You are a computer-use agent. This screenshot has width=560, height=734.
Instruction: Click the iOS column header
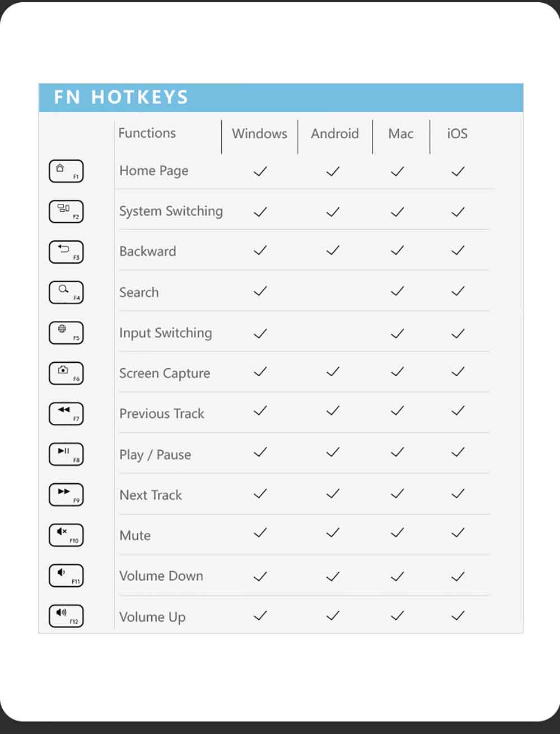tap(457, 134)
